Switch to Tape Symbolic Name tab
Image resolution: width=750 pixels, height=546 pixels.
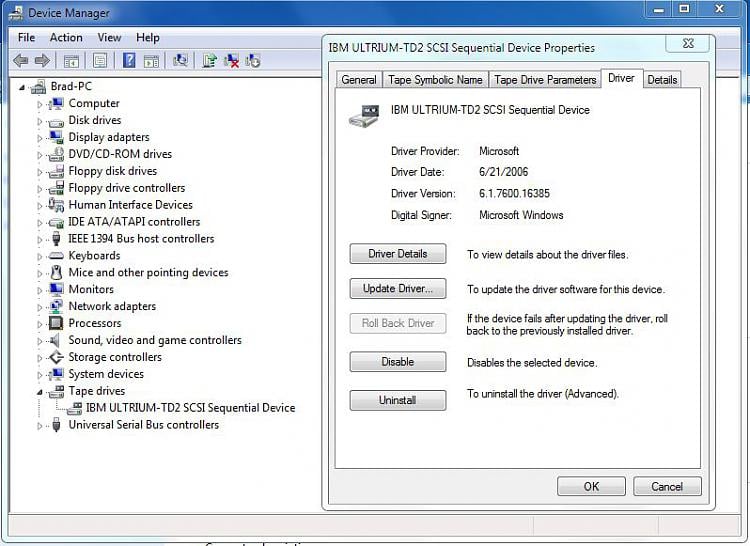pos(435,80)
